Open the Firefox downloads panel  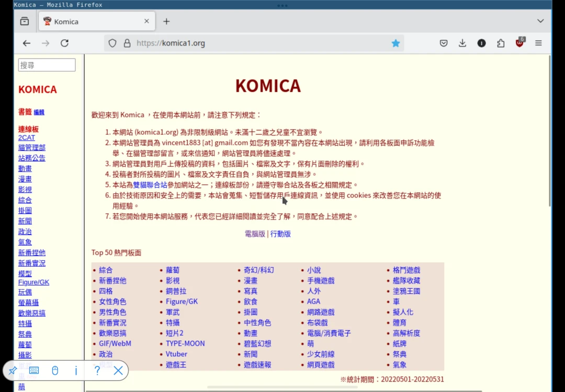pyautogui.click(x=462, y=43)
